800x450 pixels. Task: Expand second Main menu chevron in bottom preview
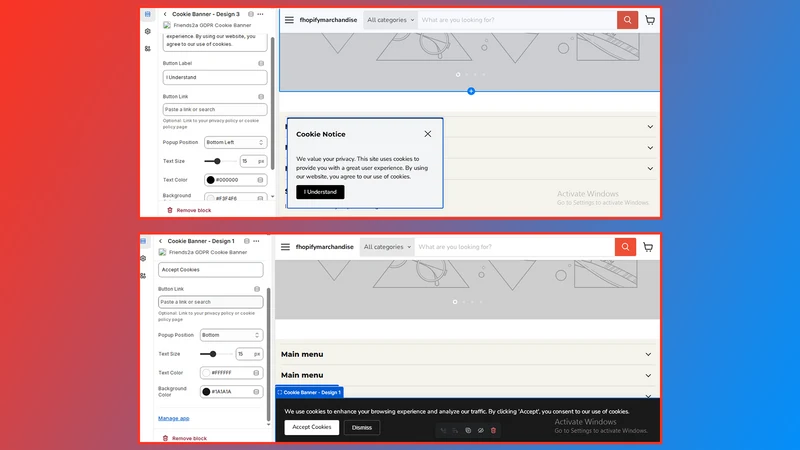[x=648, y=376]
